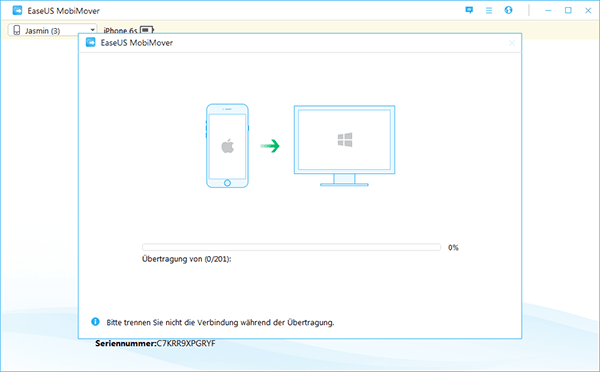This screenshot has height=372, width=600.
Task: Click the Übertragung von (0/201) status text
Action: click(187, 259)
